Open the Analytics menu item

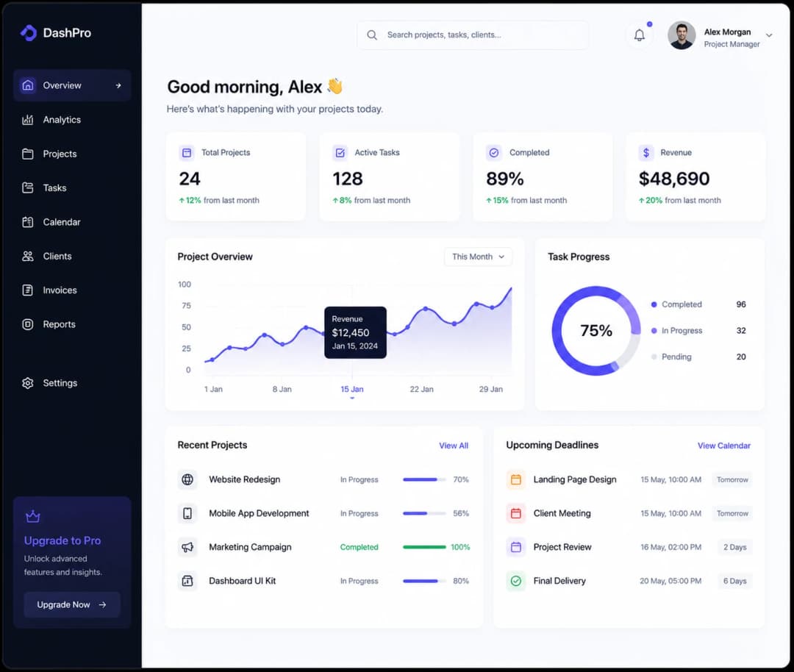(x=72, y=120)
